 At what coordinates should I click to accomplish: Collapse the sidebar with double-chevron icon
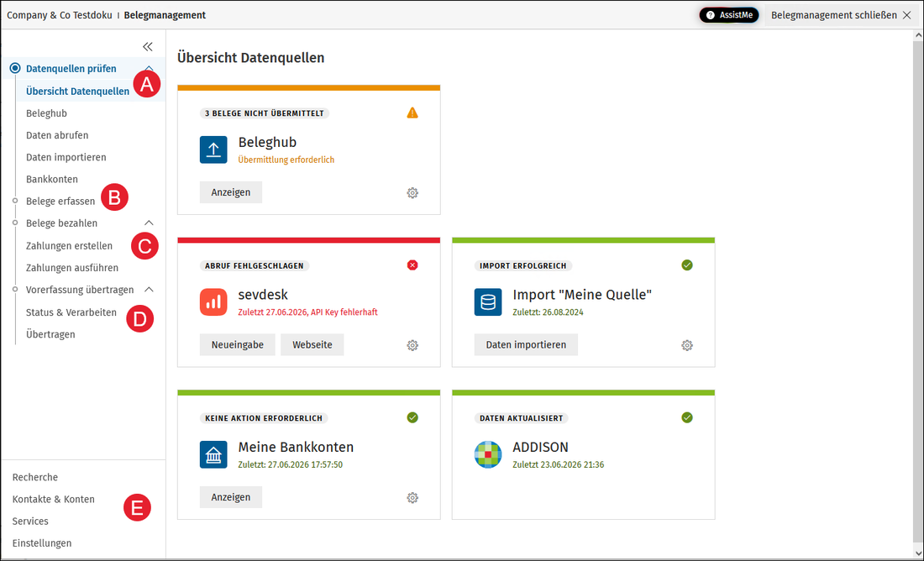pos(148,46)
